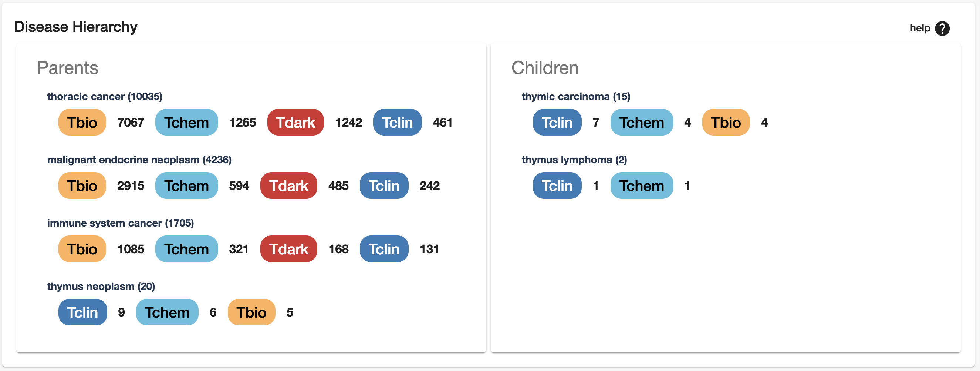
Task: Click the Tdark badge under malignant endocrine neoplasm
Action: tap(288, 185)
